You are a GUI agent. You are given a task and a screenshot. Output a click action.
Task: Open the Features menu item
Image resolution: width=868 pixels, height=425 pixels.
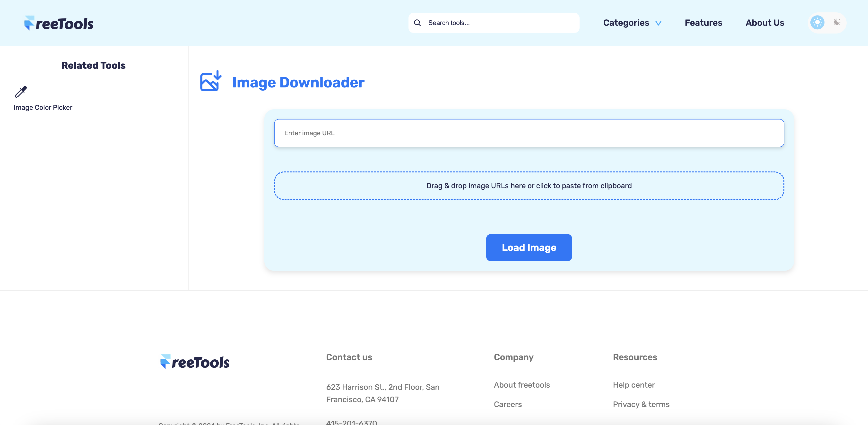(x=703, y=23)
